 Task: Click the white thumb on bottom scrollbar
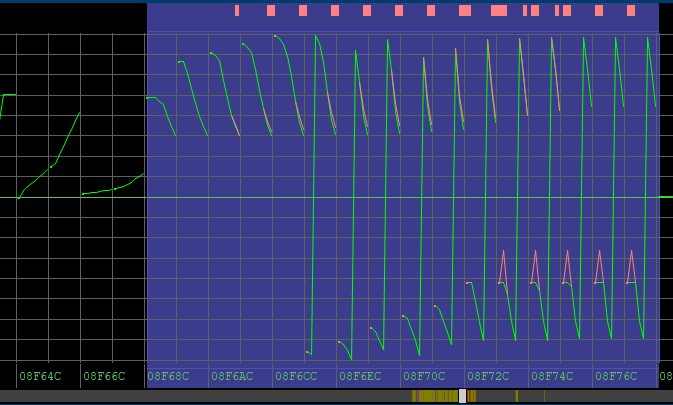462,396
